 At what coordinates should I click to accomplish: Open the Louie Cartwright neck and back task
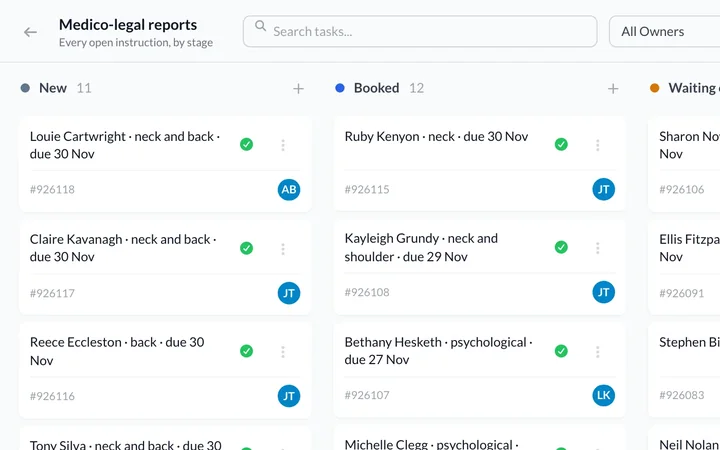click(125, 145)
